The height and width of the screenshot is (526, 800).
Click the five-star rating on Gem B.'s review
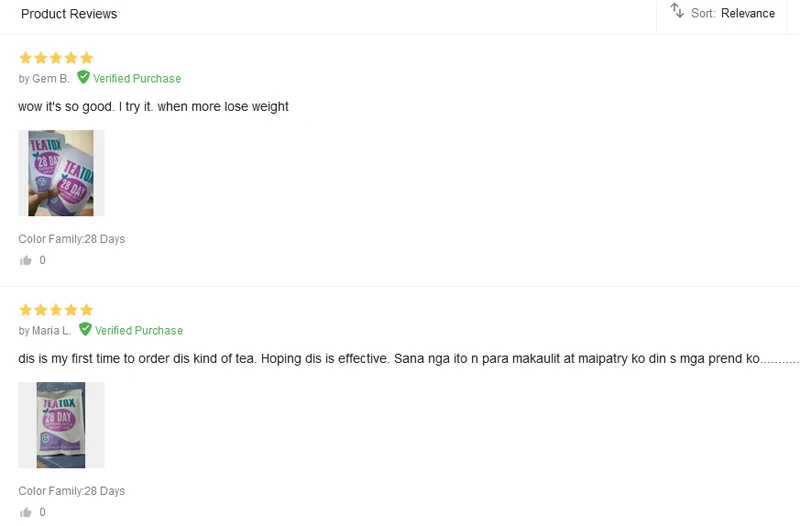point(56,58)
